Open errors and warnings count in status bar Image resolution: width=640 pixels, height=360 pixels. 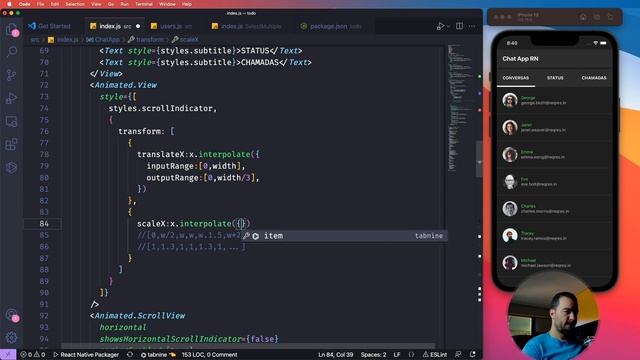click(x=33, y=354)
